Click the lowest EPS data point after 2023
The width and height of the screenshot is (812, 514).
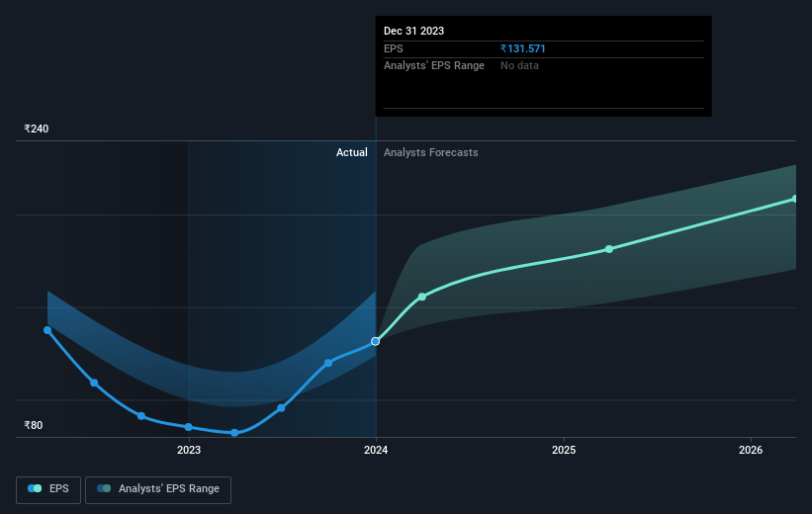234,433
